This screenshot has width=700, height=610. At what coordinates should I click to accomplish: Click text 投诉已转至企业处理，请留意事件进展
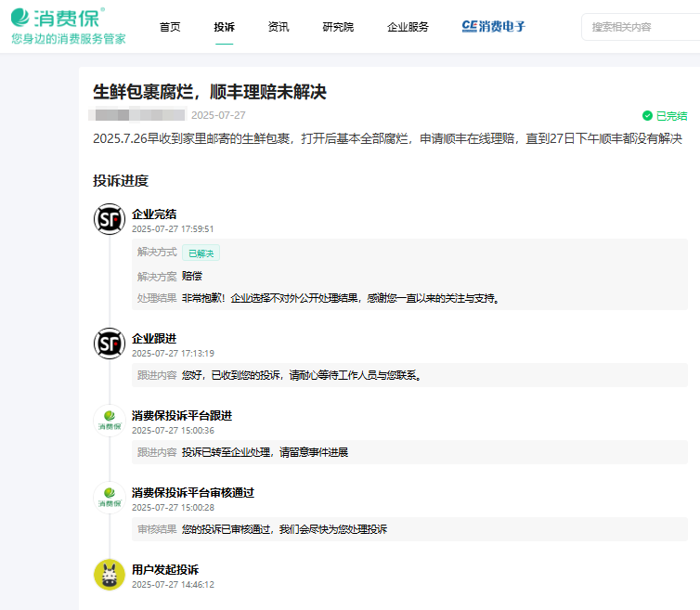pyautogui.click(x=265, y=452)
